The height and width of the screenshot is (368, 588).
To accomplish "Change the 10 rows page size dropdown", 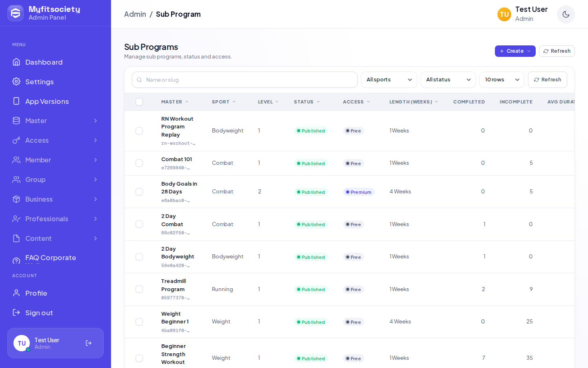I will click(502, 80).
